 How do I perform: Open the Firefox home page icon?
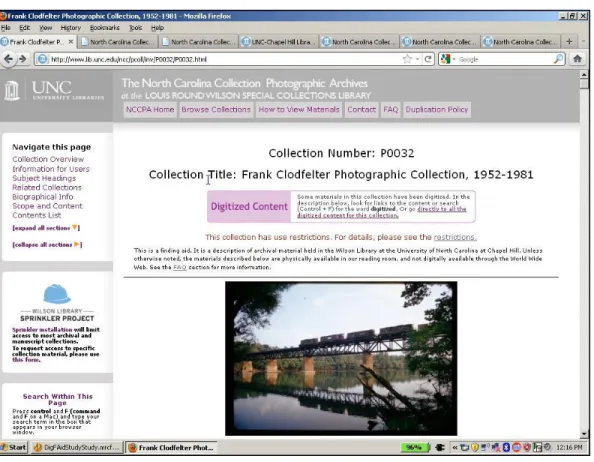click(x=577, y=59)
